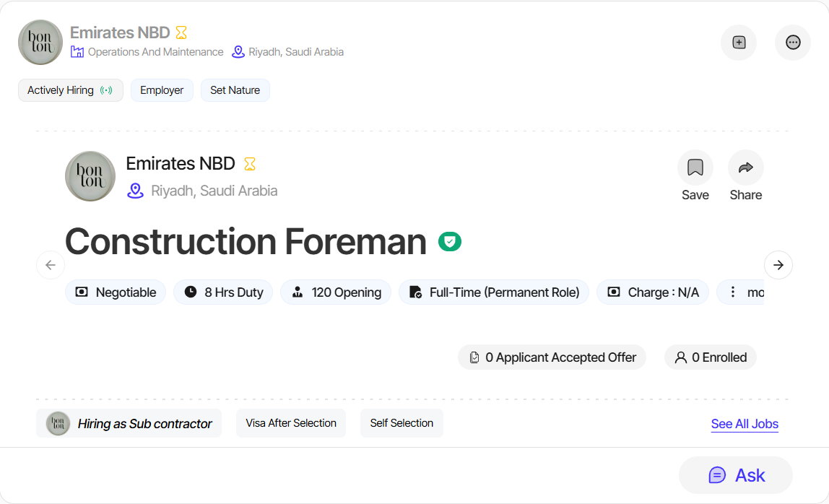
Task: Go to next job with right arrow
Action: [778, 265]
